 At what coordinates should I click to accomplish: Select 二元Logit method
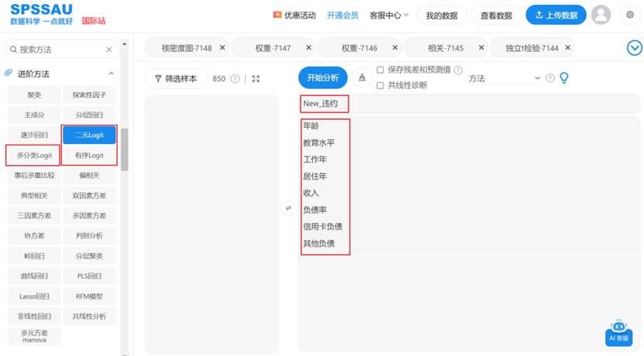(89, 135)
